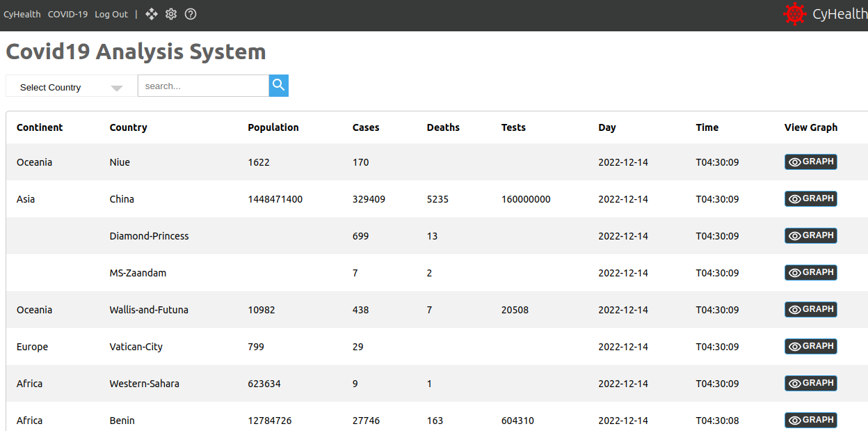Click the Log Out link

coord(111,15)
